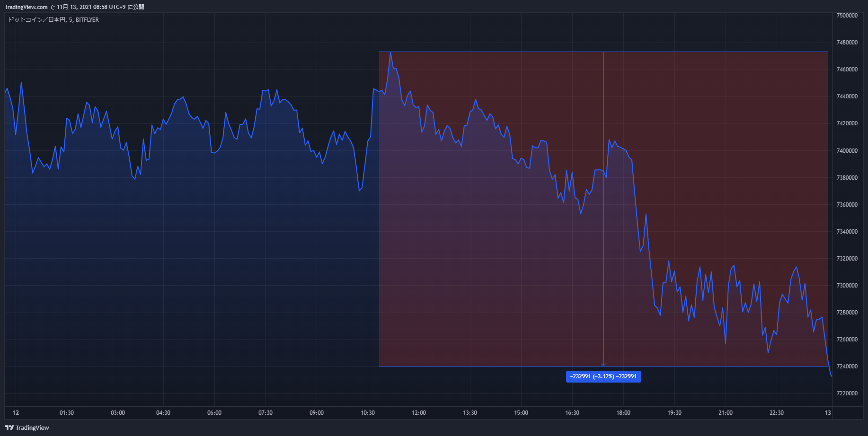This screenshot has height=436, width=868.
Task: Click time axis label 03:00
Action: coord(118,413)
